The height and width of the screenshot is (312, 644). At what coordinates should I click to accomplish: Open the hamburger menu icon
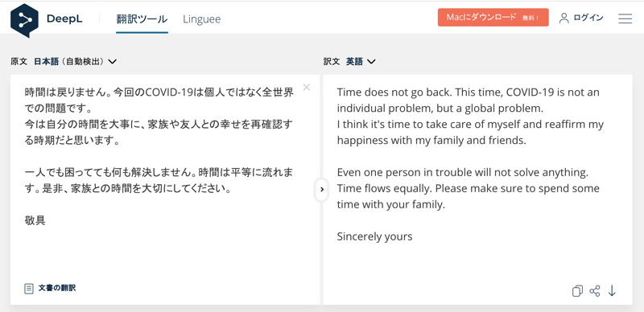point(625,18)
